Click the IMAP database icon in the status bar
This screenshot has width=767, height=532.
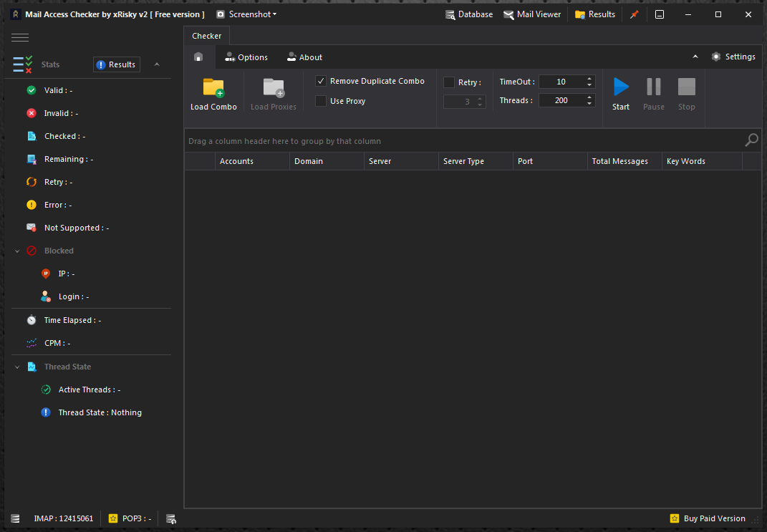15,518
